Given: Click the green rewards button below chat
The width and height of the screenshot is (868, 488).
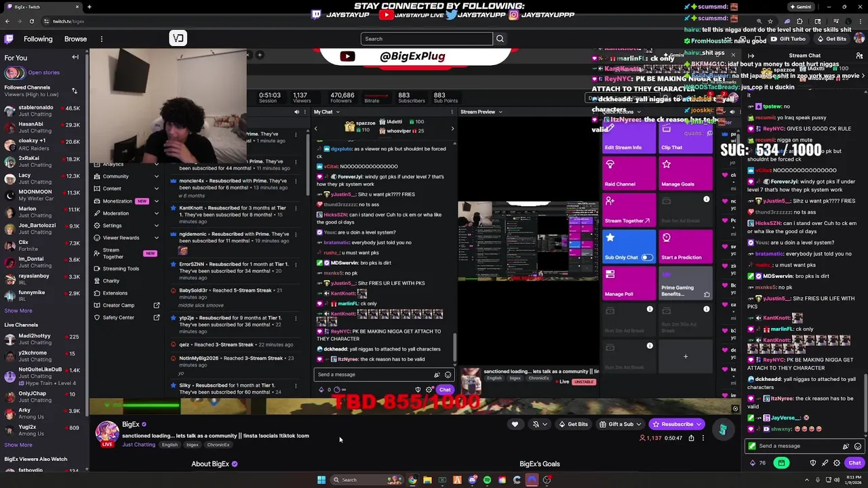Looking at the screenshot, I should tap(781, 463).
